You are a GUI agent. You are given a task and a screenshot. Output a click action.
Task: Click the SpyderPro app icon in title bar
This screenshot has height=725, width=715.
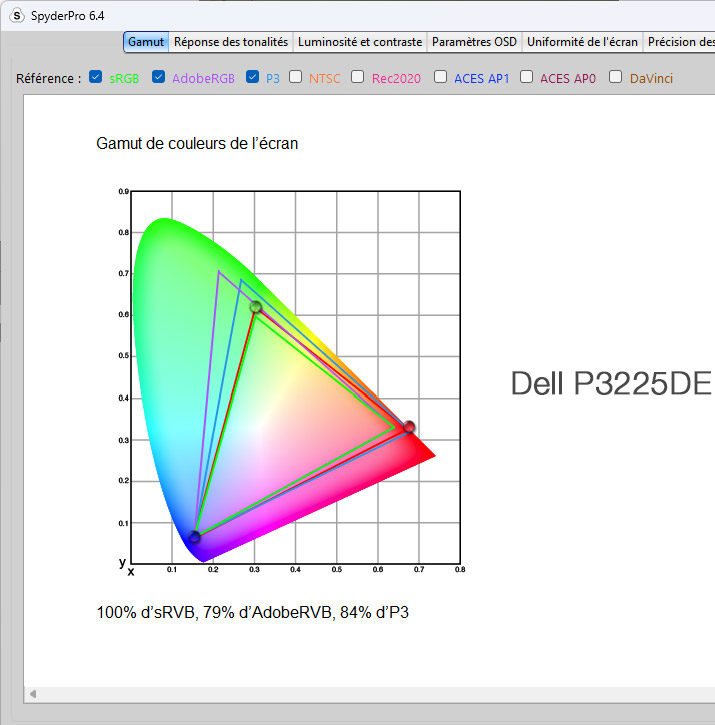coord(17,14)
